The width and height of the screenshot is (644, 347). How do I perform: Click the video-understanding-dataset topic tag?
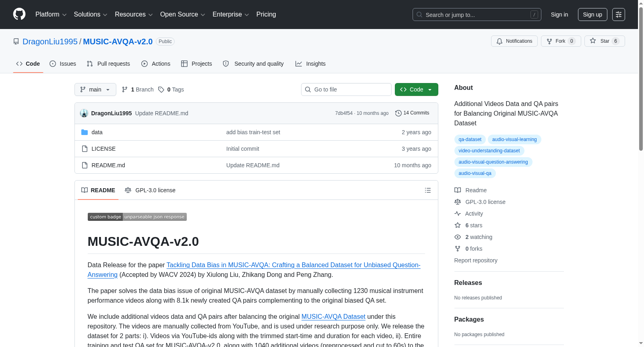489,151
